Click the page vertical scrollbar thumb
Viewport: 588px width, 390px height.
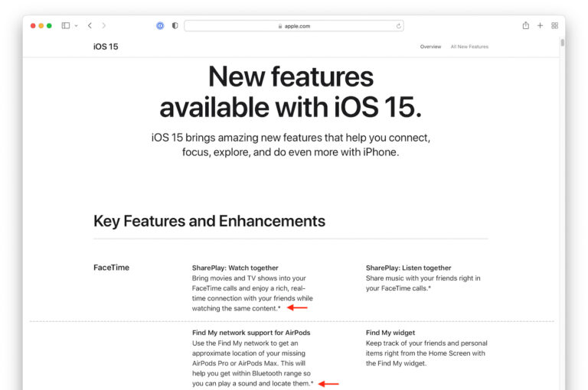tap(563, 42)
